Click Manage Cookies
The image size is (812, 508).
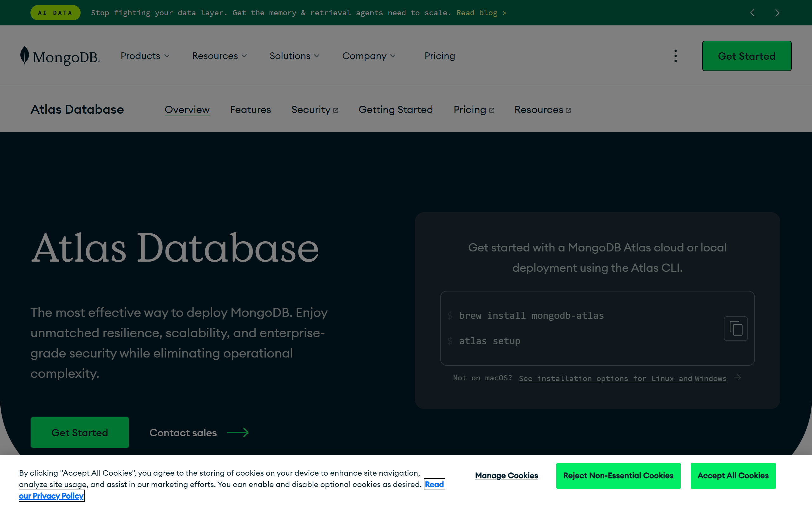(506, 475)
